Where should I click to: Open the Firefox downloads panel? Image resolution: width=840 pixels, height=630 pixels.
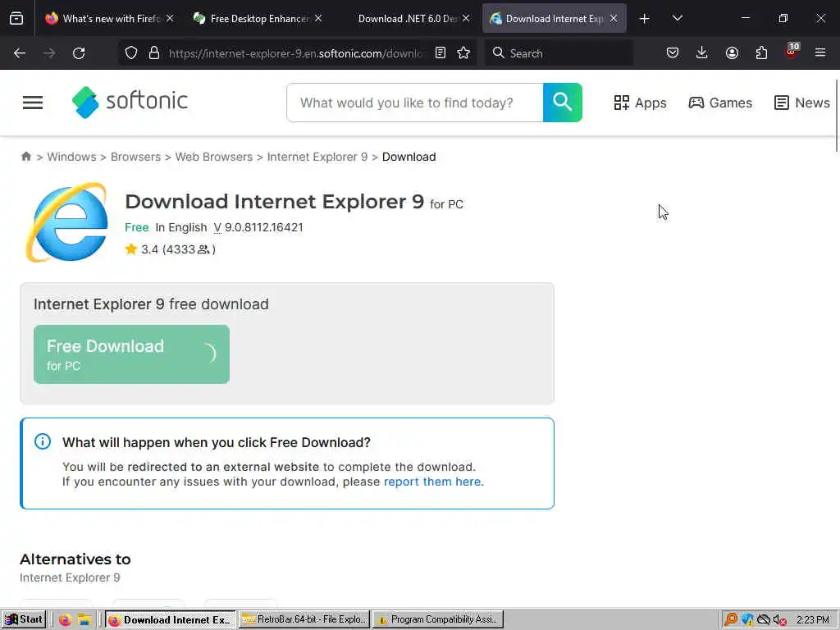point(702,53)
